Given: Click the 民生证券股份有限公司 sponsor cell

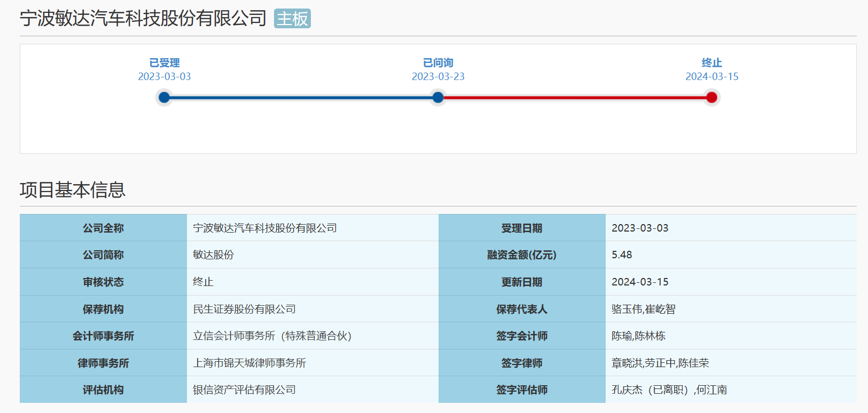Looking at the screenshot, I should pyautogui.click(x=244, y=309).
